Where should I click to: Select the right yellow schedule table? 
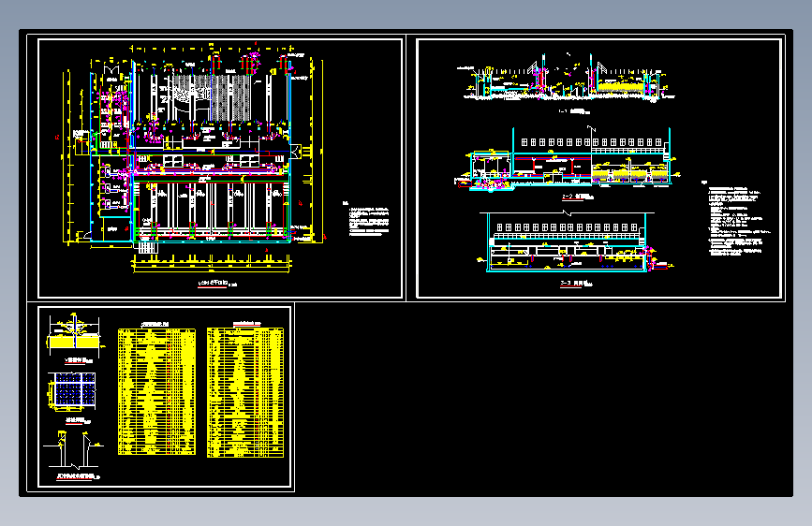[245, 393]
